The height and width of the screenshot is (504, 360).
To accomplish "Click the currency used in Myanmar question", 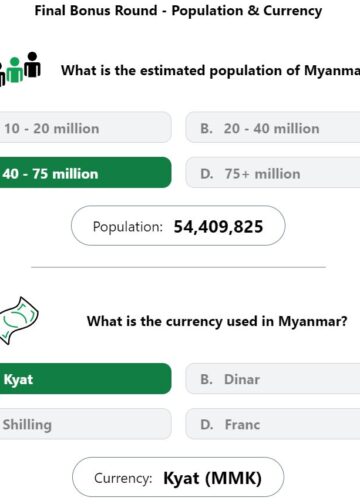I will click(x=217, y=321).
